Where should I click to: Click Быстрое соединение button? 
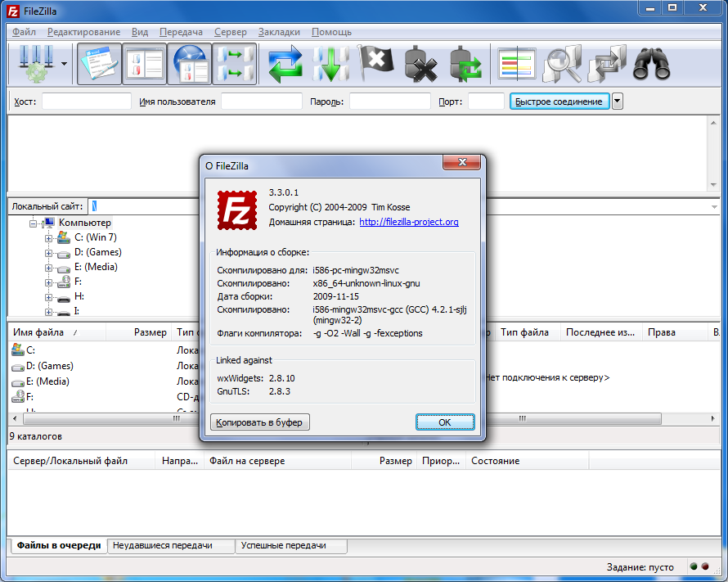click(559, 102)
